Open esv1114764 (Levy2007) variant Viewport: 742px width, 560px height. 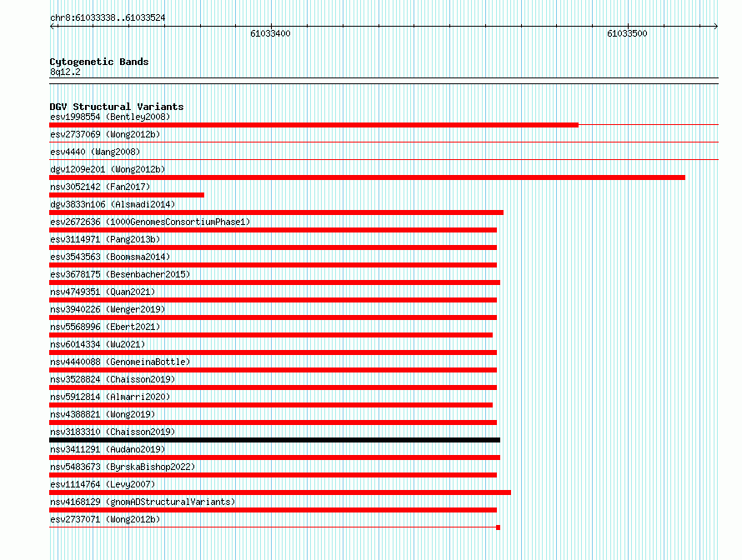pyautogui.click(x=103, y=484)
